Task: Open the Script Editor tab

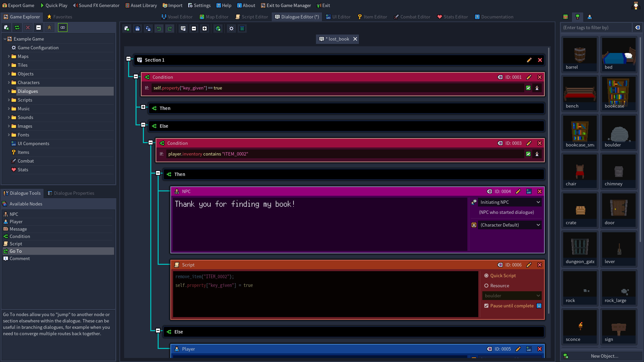Action: pos(252,17)
